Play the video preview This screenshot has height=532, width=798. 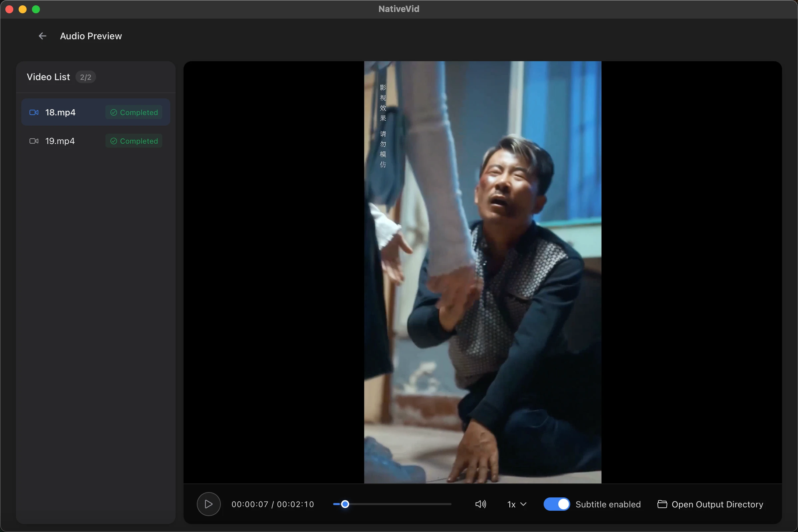209,504
